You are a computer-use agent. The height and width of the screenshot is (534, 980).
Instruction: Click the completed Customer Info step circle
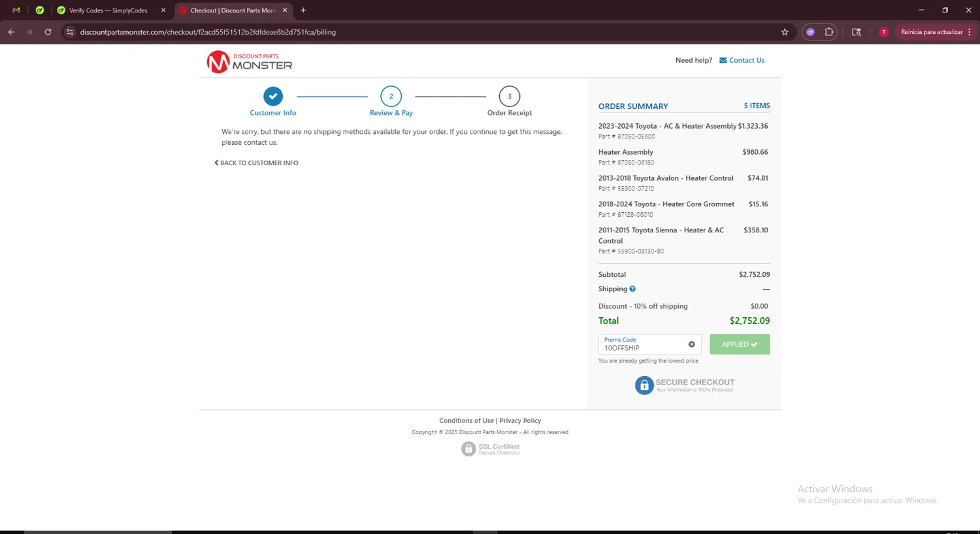[x=273, y=96]
